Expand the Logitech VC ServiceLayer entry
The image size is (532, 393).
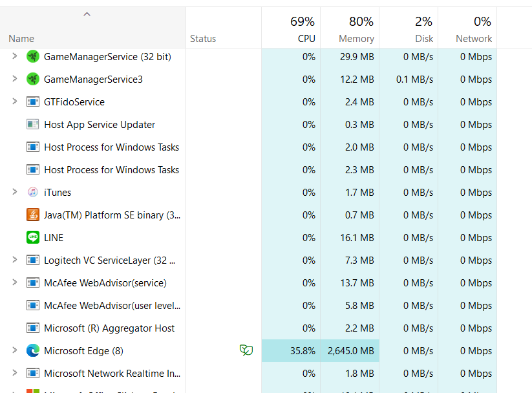[15, 260]
